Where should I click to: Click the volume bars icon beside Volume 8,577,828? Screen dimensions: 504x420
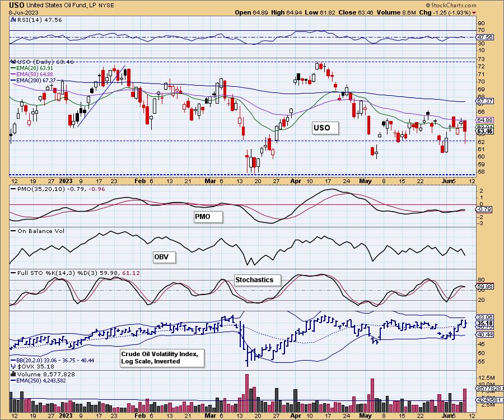(x=13, y=374)
